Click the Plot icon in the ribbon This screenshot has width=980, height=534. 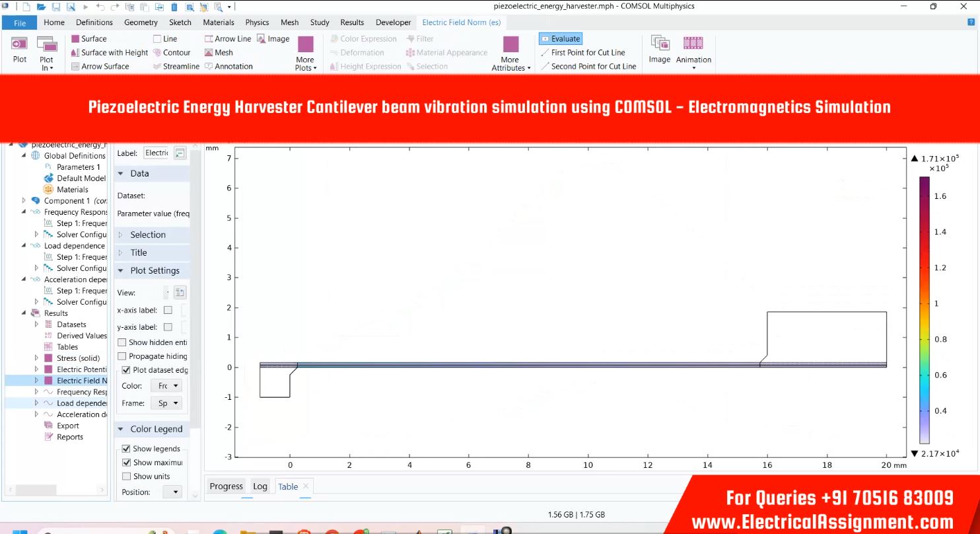(x=20, y=50)
